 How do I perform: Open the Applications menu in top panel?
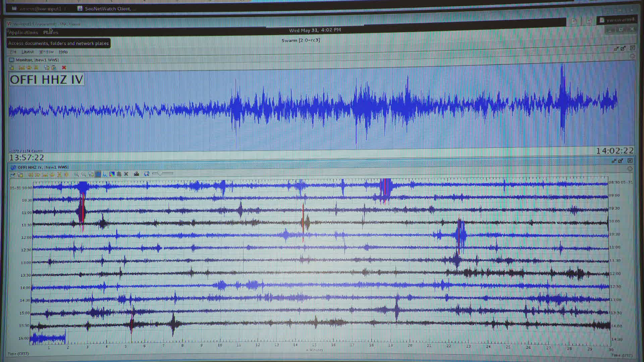(x=23, y=33)
